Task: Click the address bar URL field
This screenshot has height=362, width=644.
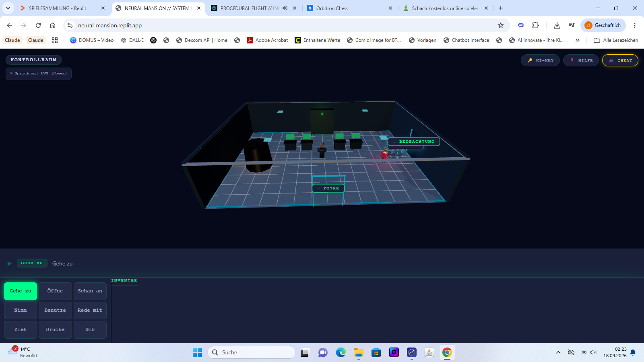Action: pos(282,25)
